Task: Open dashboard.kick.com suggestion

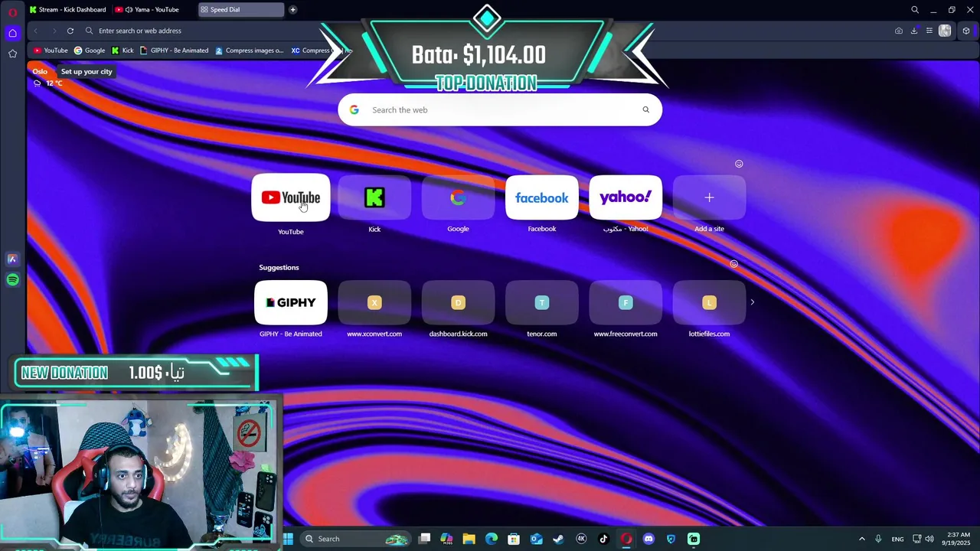Action: tap(458, 302)
